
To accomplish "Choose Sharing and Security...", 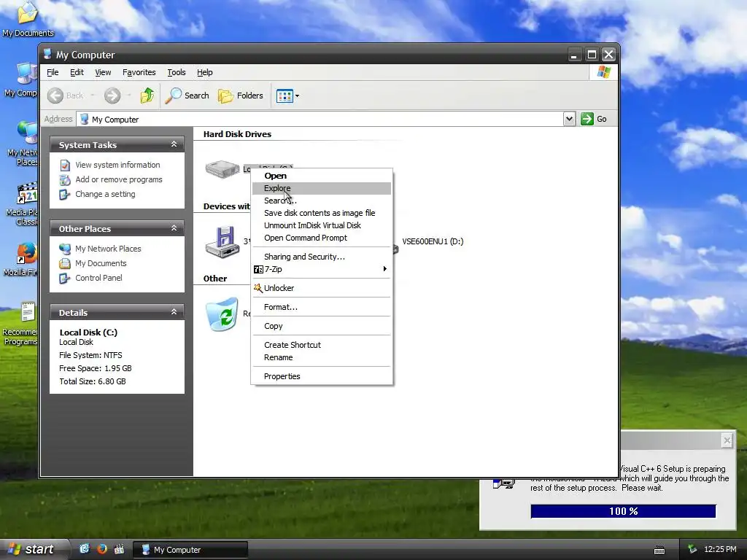I will click(322, 257).
